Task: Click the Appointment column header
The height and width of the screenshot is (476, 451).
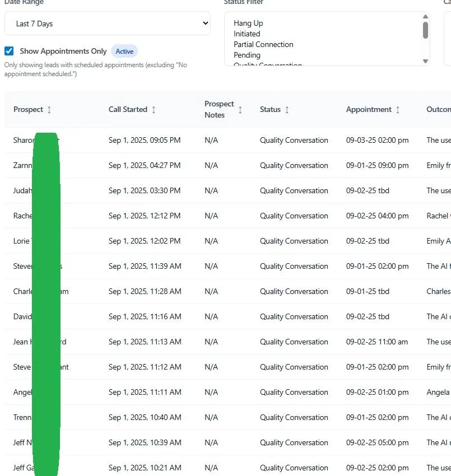Action: (369, 109)
